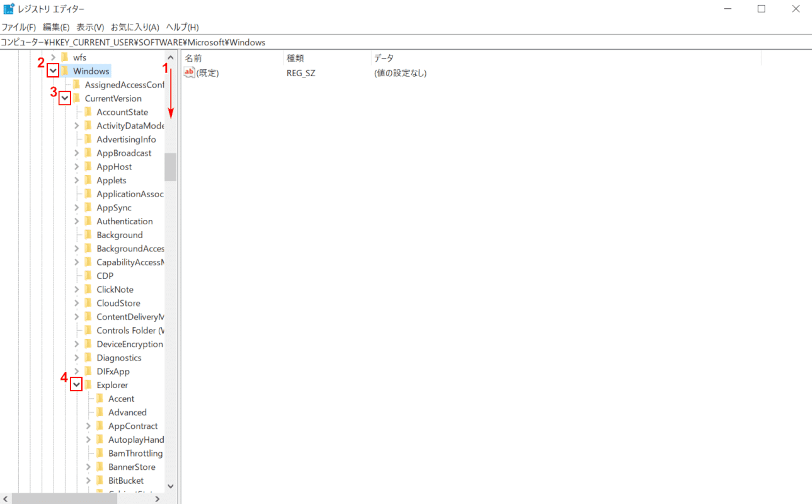Viewport: 812px width, 504px height.
Task: Open the 表示(V) menu
Action: click(90, 27)
